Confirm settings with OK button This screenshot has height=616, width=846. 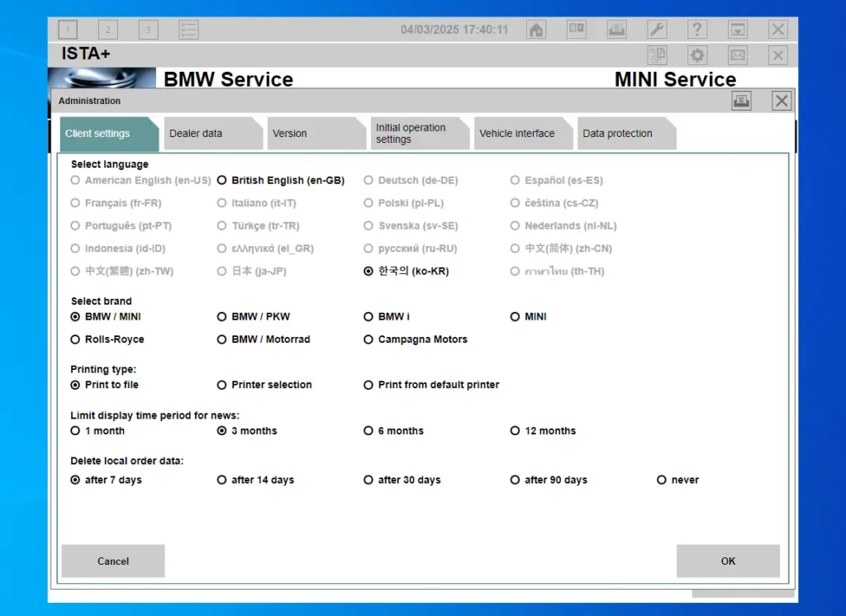(729, 561)
